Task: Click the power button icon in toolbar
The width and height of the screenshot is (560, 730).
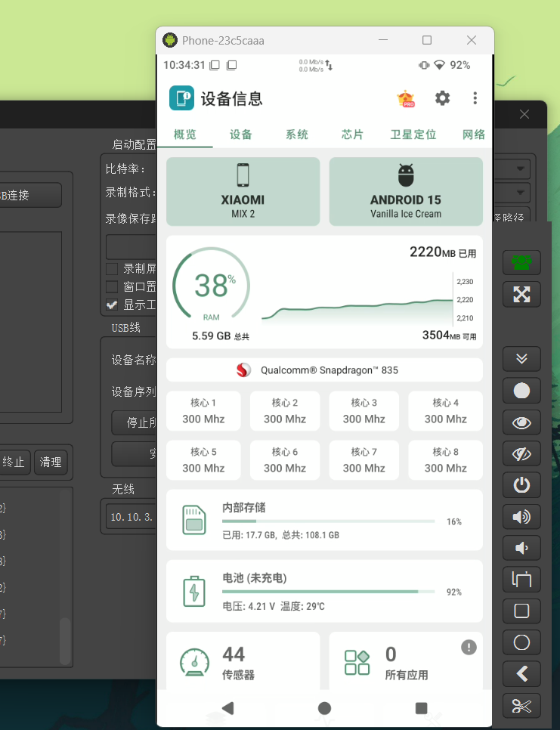Action: tap(521, 485)
